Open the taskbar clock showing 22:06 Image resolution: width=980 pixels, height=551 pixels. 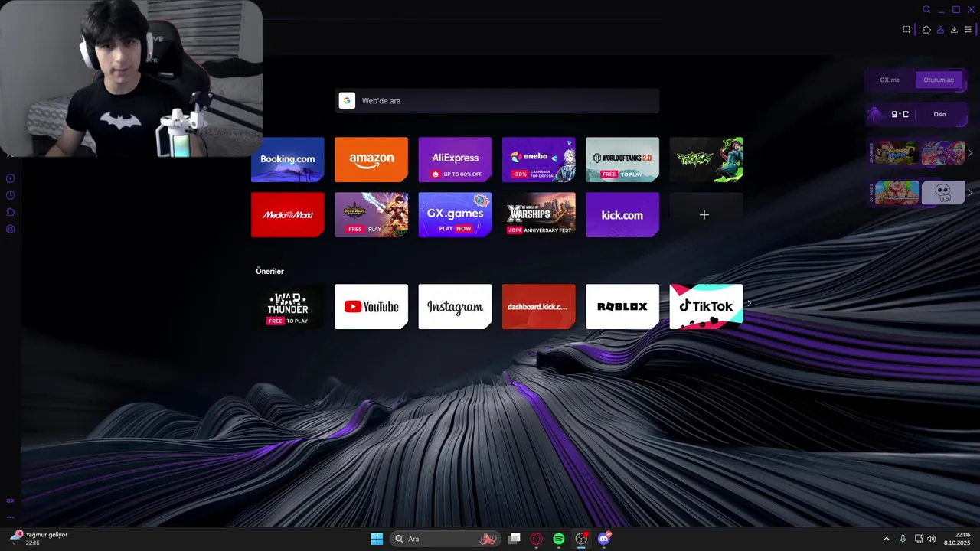pyautogui.click(x=957, y=539)
